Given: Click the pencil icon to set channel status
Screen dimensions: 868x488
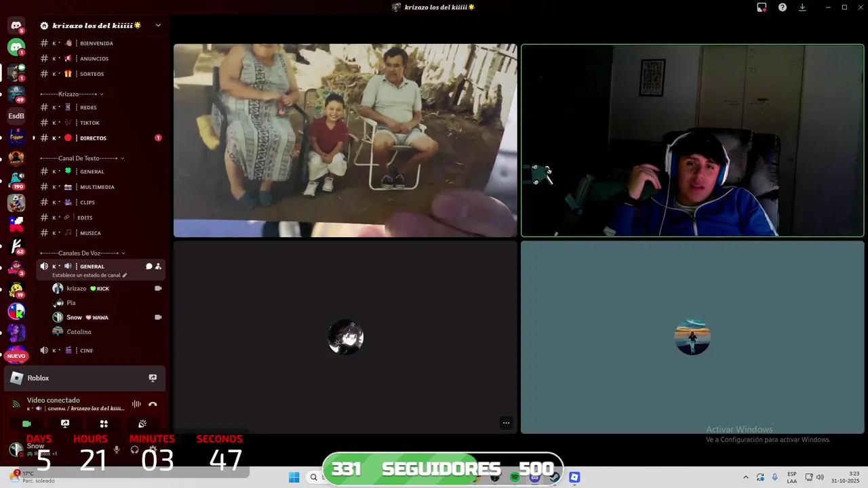Looking at the screenshot, I should [124, 275].
